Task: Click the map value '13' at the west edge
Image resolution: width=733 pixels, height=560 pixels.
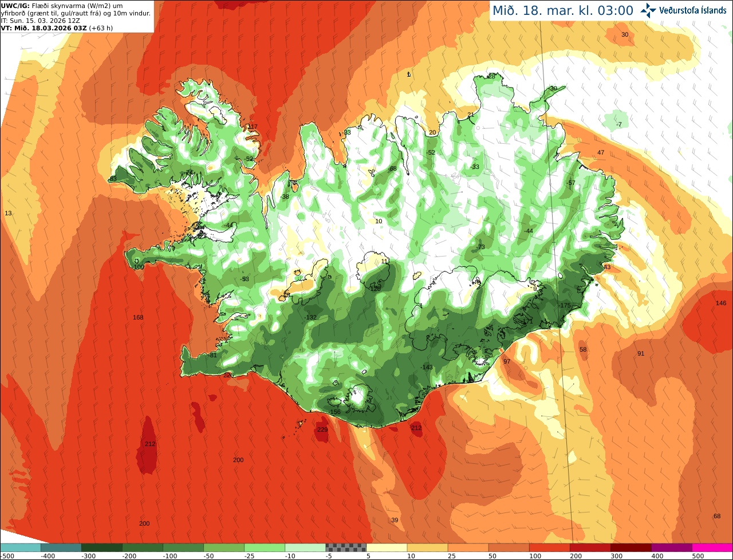Action: pos(8,213)
